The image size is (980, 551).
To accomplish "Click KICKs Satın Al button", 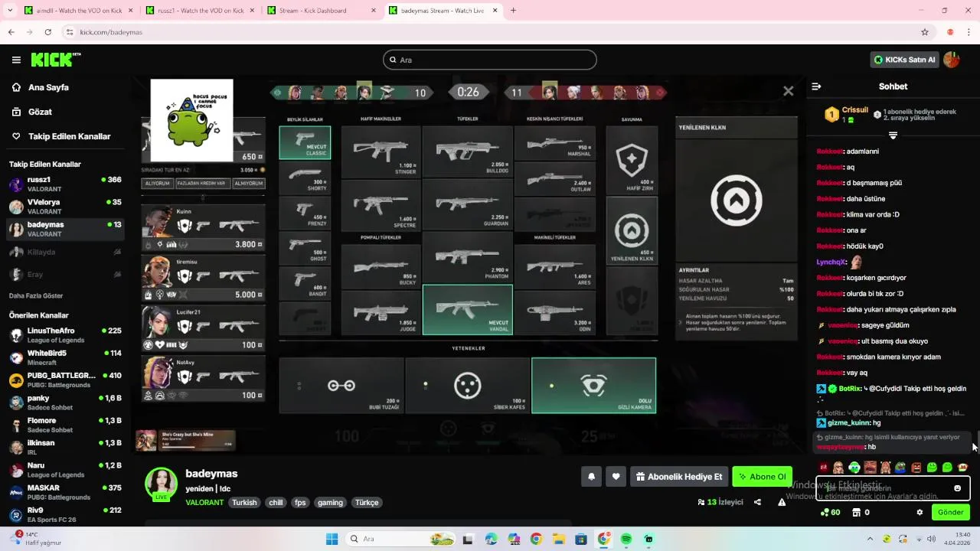I will coord(904,60).
